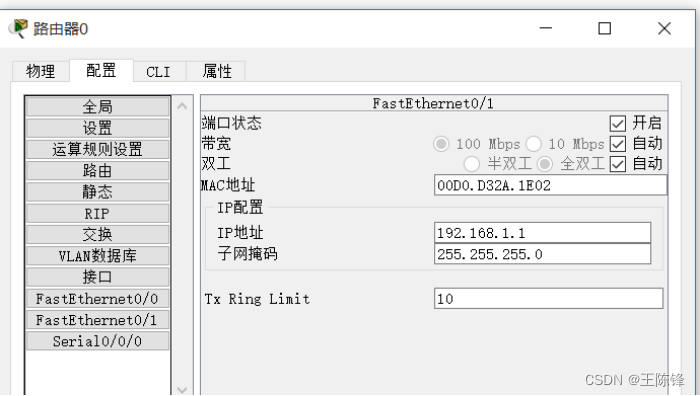This screenshot has height=396, width=700.
Task: Click the Packet Tracer router icon in title bar
Action: [x=18, y=29]
